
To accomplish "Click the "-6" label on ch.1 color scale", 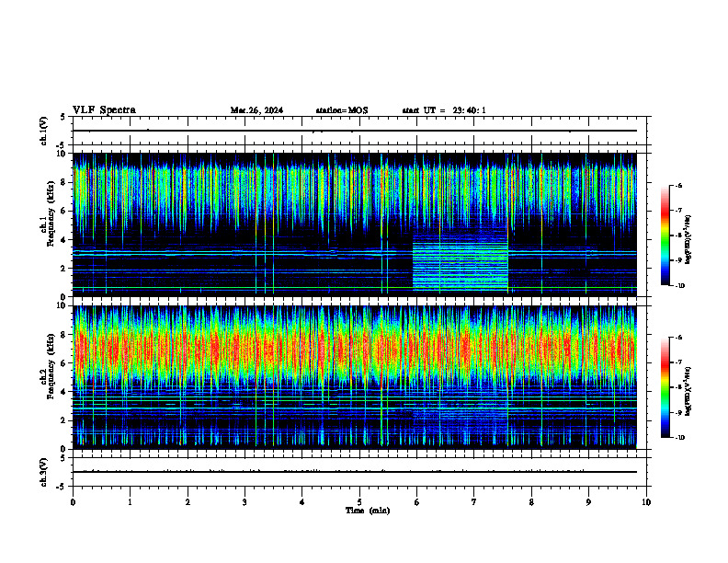I will coord(678,185).
